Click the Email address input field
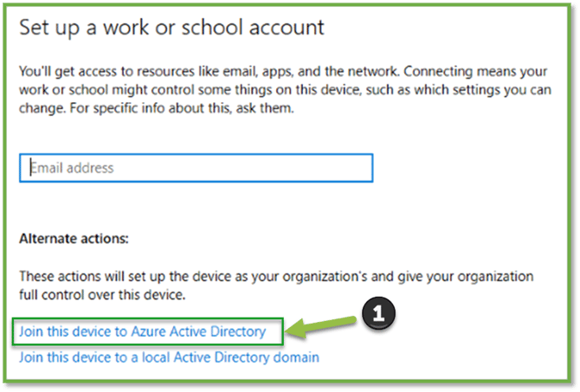 click(x=196, y=168)
